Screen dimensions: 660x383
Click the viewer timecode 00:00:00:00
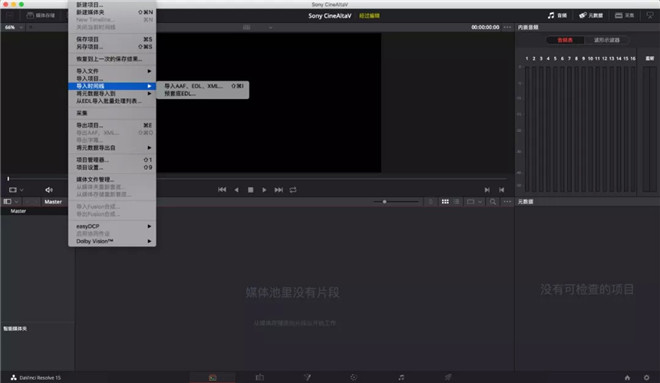point(485,27)
